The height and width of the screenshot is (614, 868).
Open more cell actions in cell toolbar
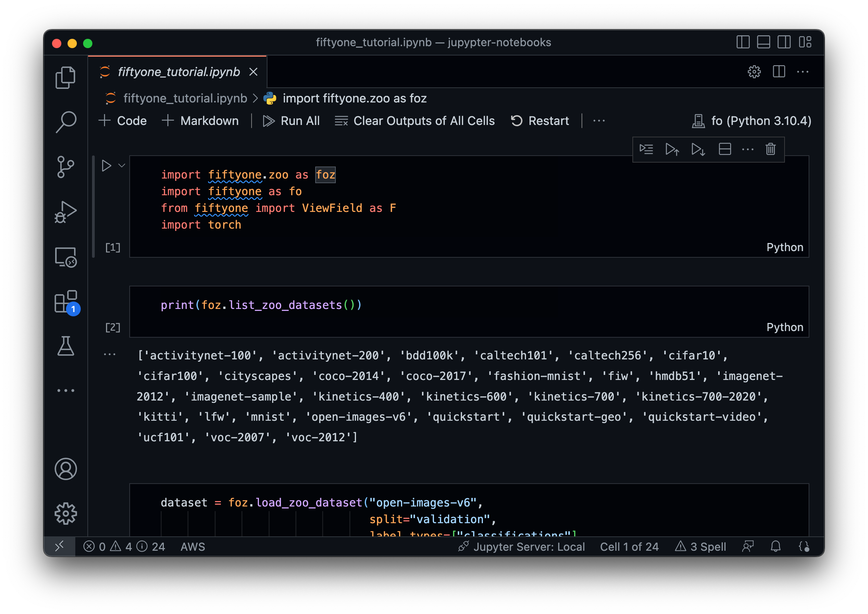748,149
